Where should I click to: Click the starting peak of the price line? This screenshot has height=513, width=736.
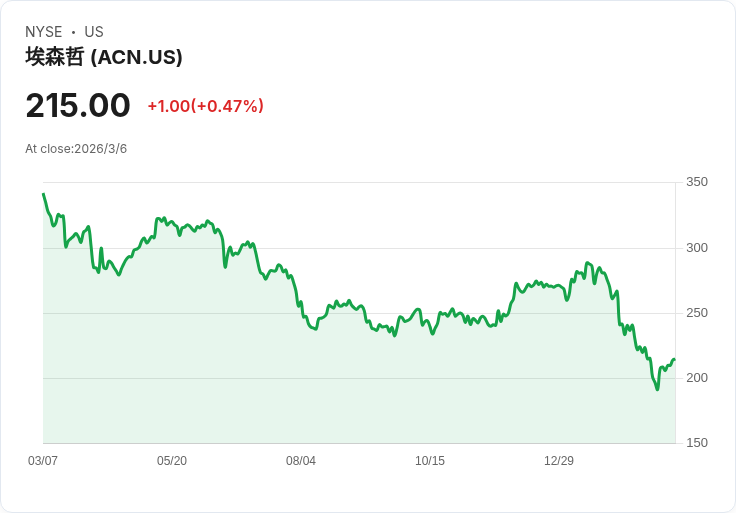43,194
